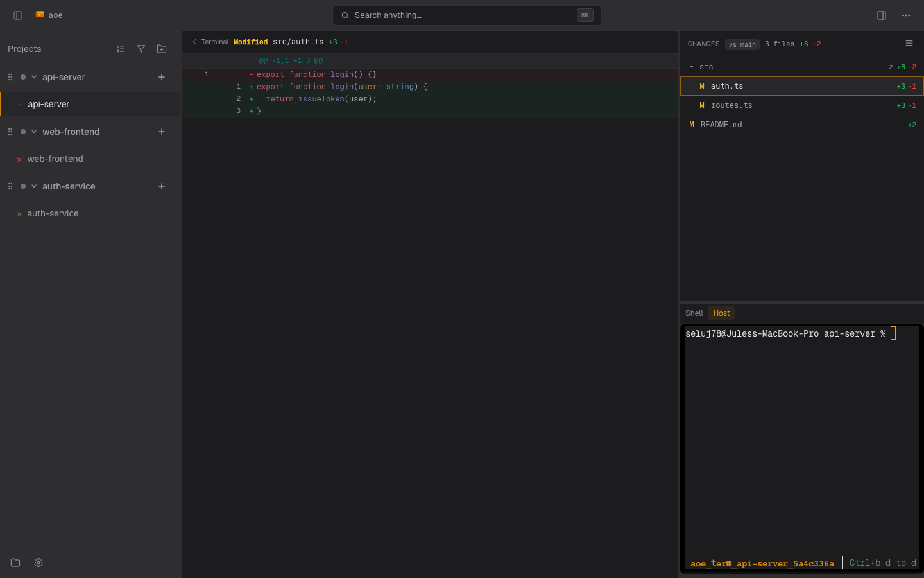This screenshot has height=578, width=924.
Task: Click added line with login(user: string)
Action: click(430, 87)
